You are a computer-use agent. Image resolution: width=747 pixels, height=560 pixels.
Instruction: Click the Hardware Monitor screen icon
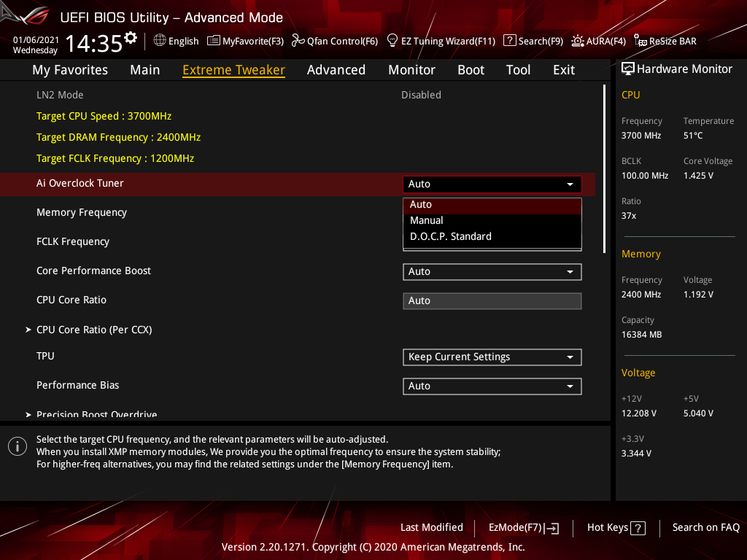(628, 69)
